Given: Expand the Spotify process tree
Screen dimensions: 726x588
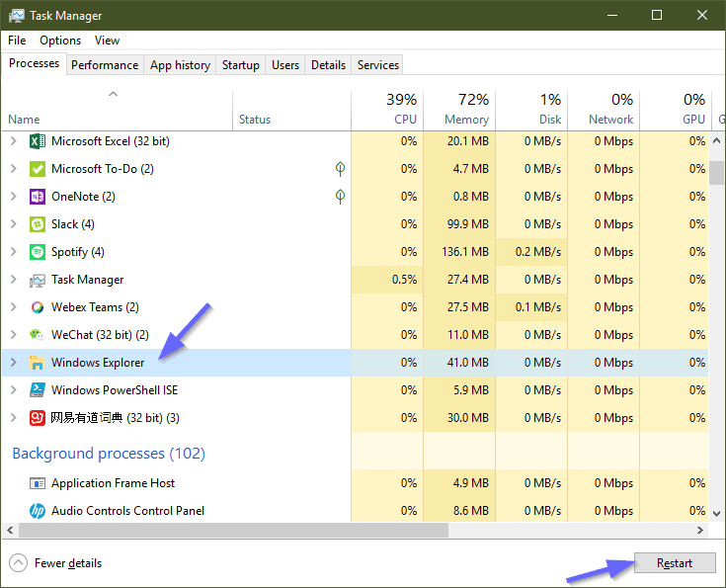Looking at the screenshot, I should click(x=13, y=252).
